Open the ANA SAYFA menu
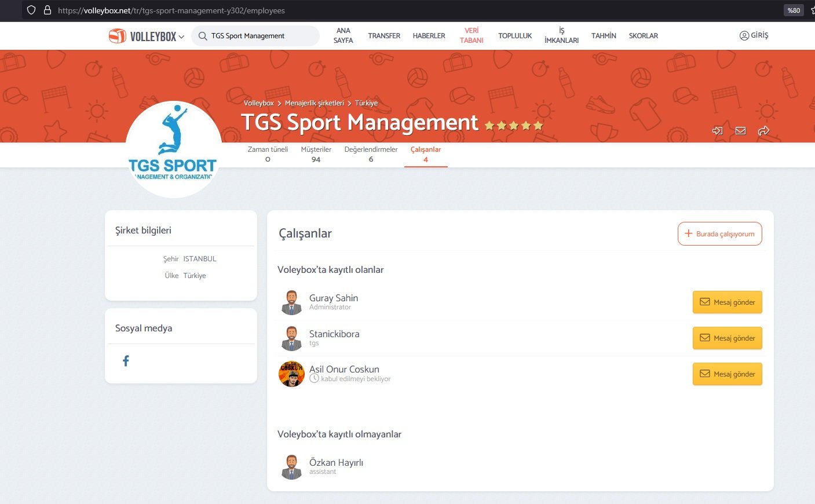The height and width of the screenshot is (504, 815). [x=343, y=35]
